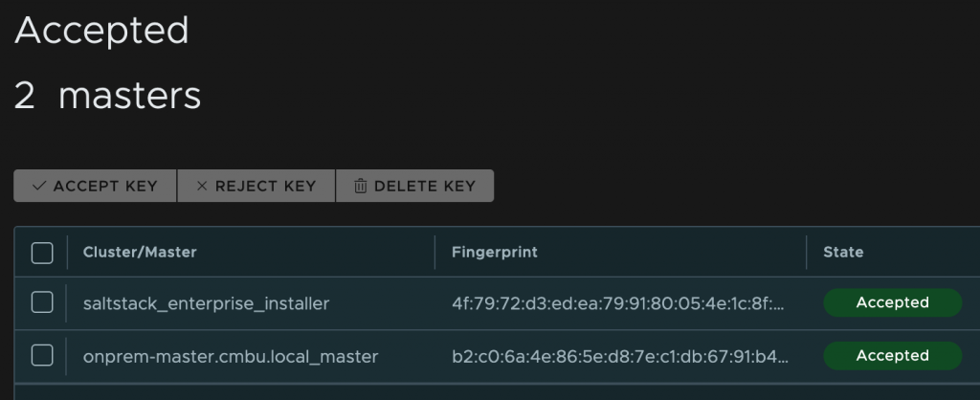The height and width of the screenshot is (400, 980).
Task: Click the "2 masters" count text
Action: [107, 96]
